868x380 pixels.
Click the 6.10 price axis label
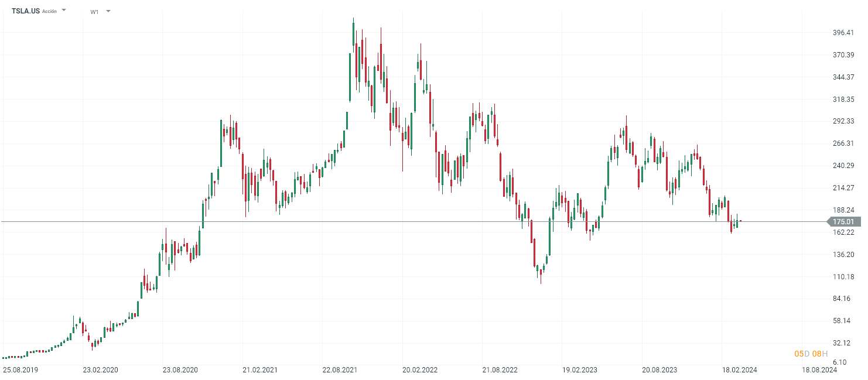(x=839, y=363)
